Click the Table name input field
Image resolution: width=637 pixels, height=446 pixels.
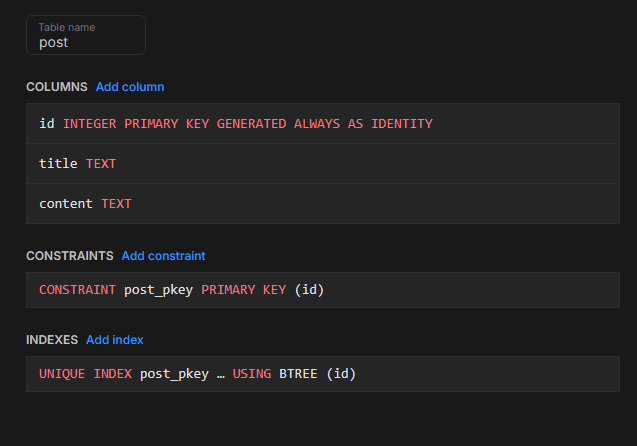(x=86, y=35)
